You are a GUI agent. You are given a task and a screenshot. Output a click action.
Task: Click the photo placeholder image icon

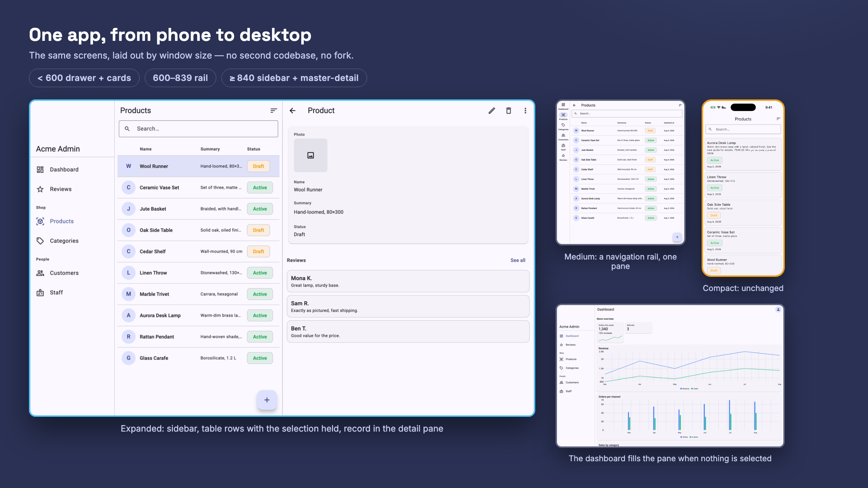point(311,155)
